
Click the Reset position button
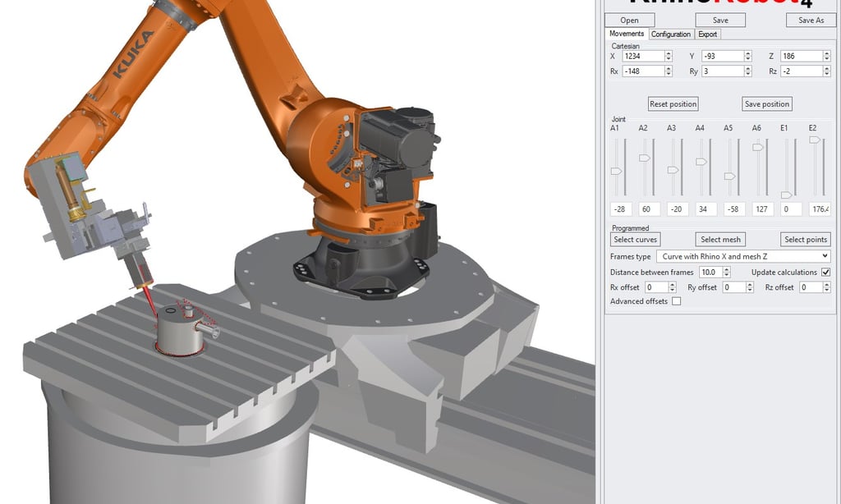click(673, 104)
